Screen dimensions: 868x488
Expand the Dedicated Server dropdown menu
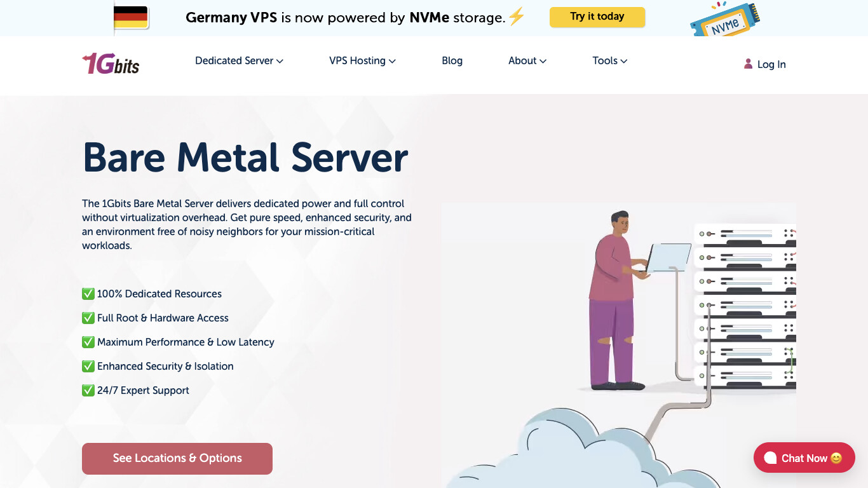click(239, 61)
